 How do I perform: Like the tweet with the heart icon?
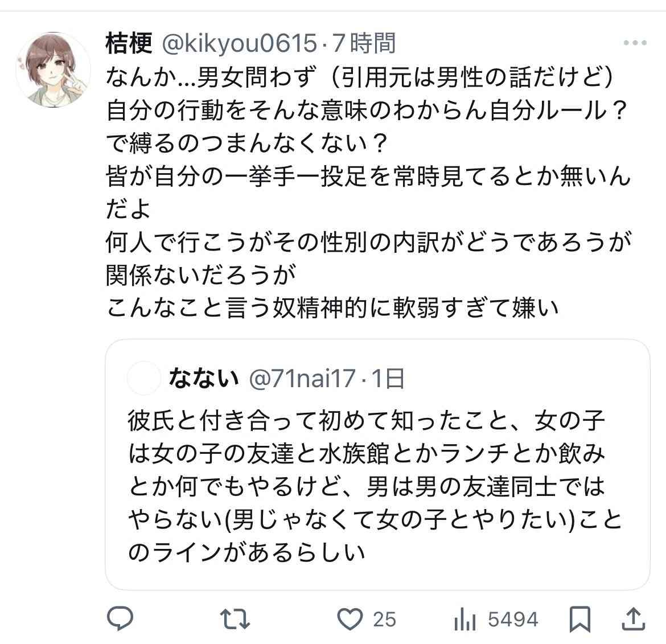click(350, 619)
